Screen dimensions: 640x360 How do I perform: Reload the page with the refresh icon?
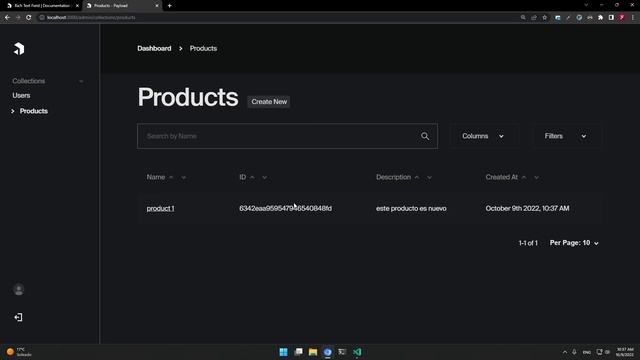[29, 18]
